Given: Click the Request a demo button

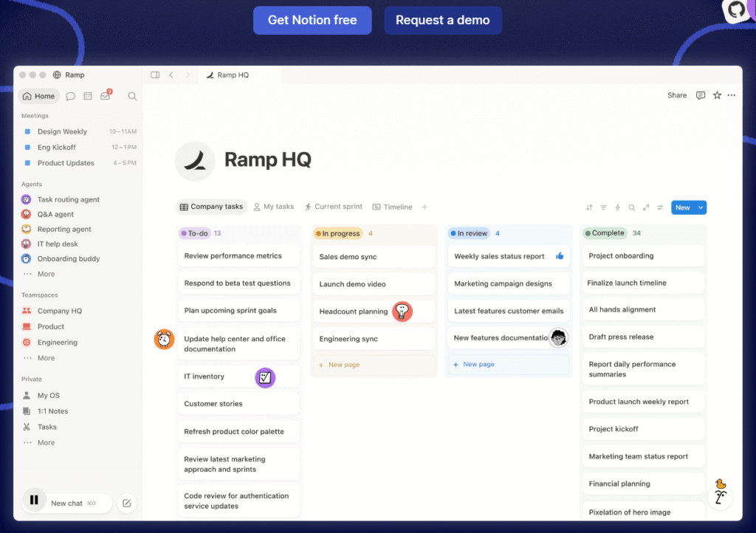Looking at the screenshot, I should tap(442, 20).
